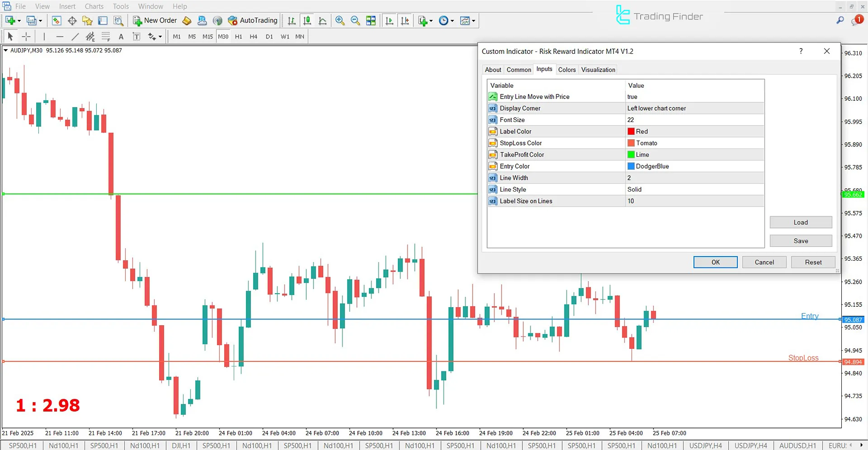The height and width of the screenshot is (450, 868).
Task: Toggle the Chart Shift button
Action: pyautogui.click(x=405, y=21)
